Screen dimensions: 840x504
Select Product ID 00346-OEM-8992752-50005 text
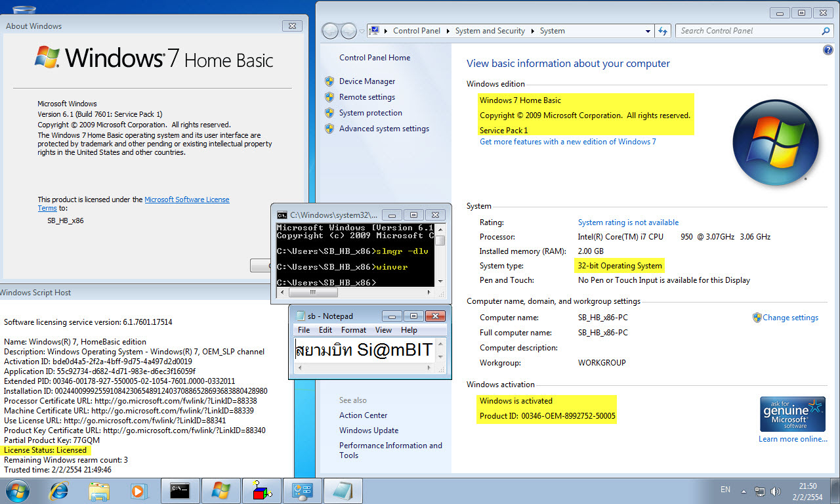click(547, 416)
